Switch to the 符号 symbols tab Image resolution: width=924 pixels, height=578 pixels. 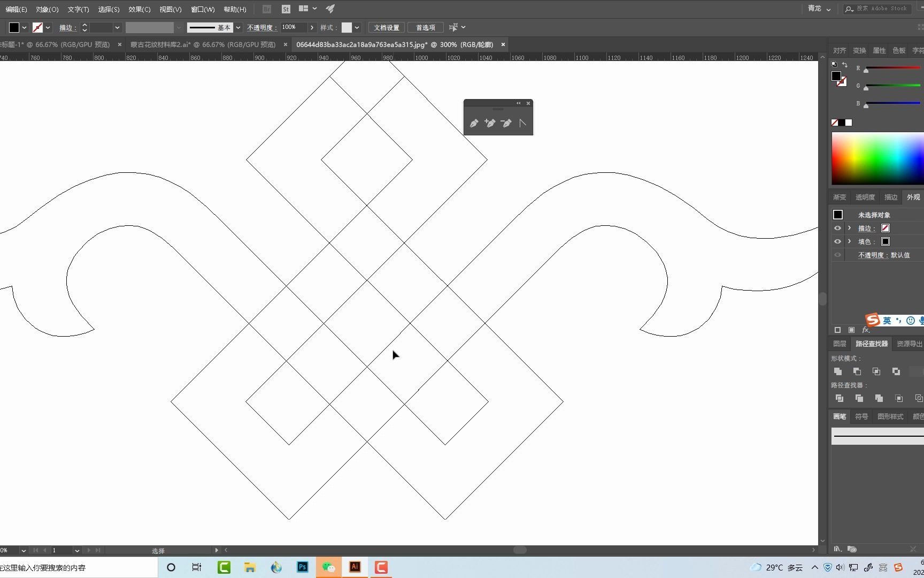861,416
